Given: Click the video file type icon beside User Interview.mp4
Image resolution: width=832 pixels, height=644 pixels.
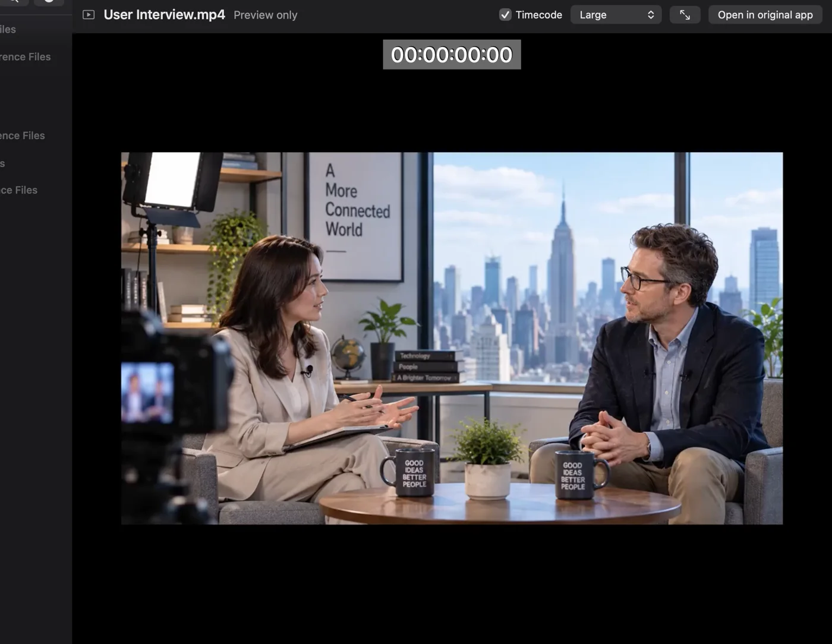Looking at the screenshot, I should pyautogui.click(x=89, y=15).
